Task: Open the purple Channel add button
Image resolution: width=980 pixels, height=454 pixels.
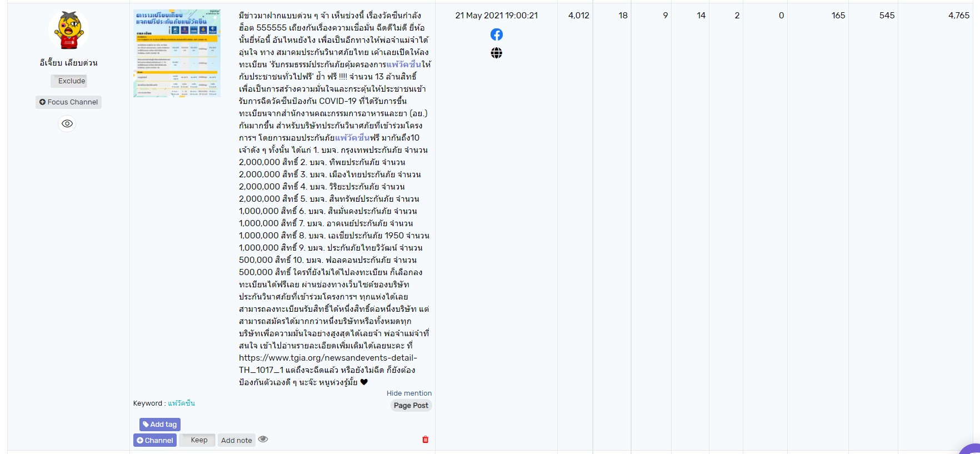Action: [x=155, y=440]
